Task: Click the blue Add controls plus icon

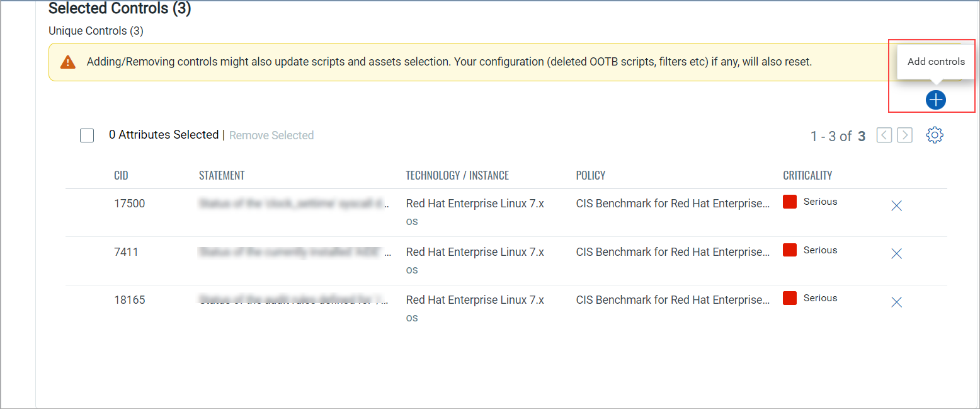Action: click(935, 100)
